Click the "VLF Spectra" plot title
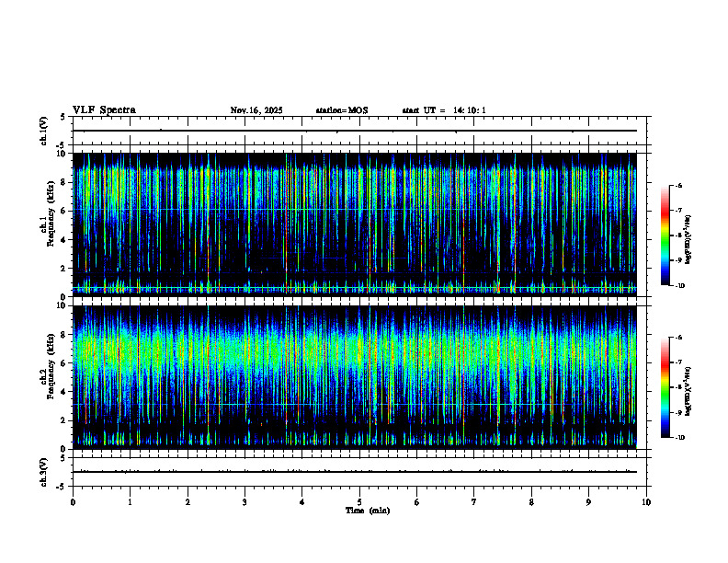 click(104, 110)
